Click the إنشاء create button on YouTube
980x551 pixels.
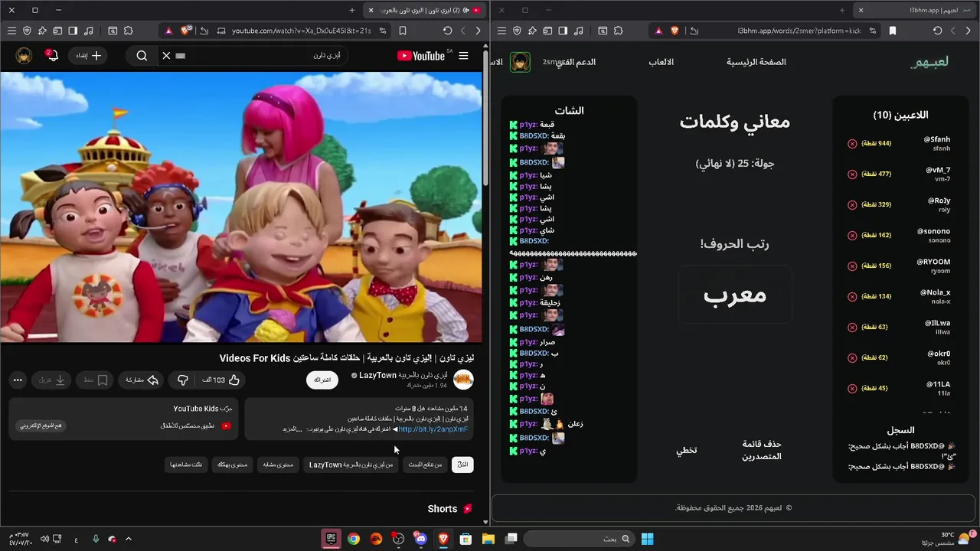pyautogui.click(x=89, y=56)
